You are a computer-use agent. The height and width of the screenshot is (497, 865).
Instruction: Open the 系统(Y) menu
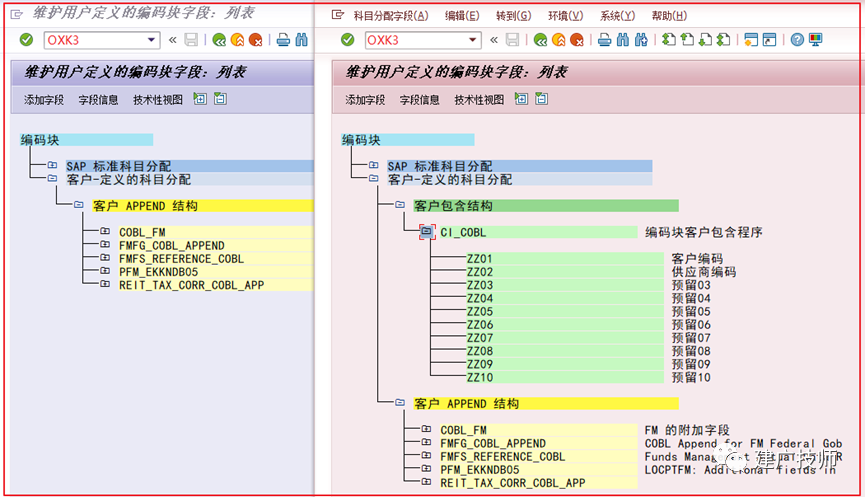617,16
